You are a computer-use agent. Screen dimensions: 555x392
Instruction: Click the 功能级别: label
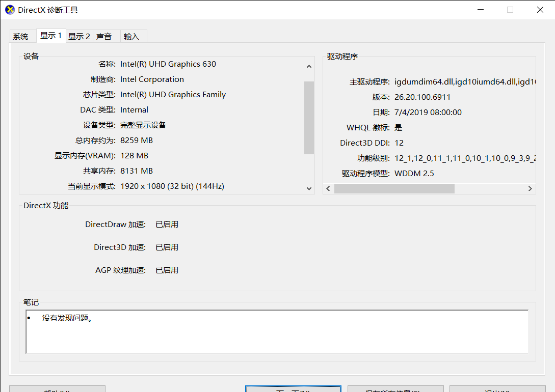[374, 158]
